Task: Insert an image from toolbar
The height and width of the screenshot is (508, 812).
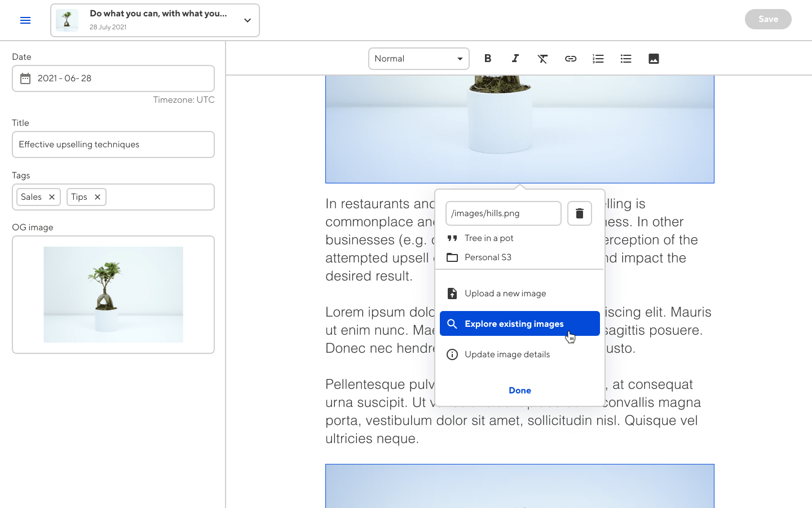Action: point(654,59)
